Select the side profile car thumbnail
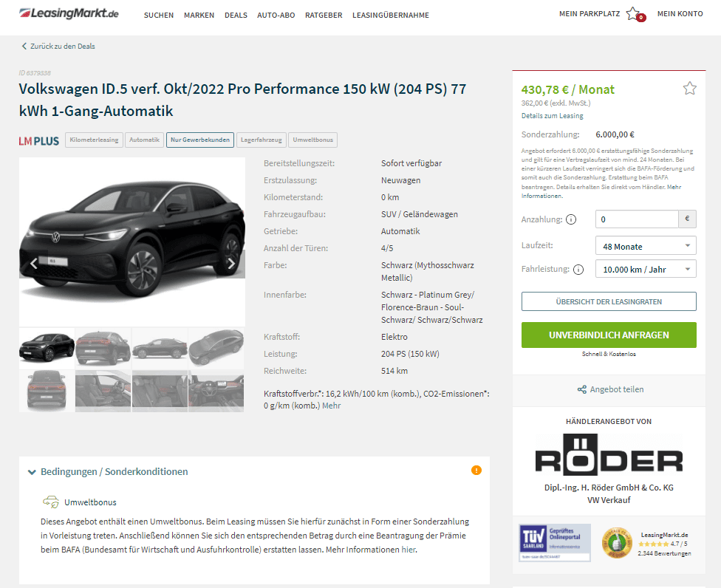 tap(160, 348)
